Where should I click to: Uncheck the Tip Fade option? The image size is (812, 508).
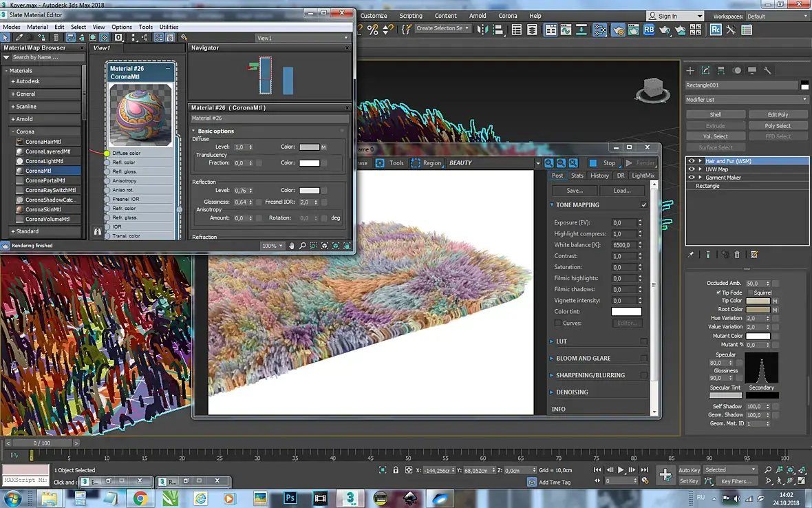718,293
